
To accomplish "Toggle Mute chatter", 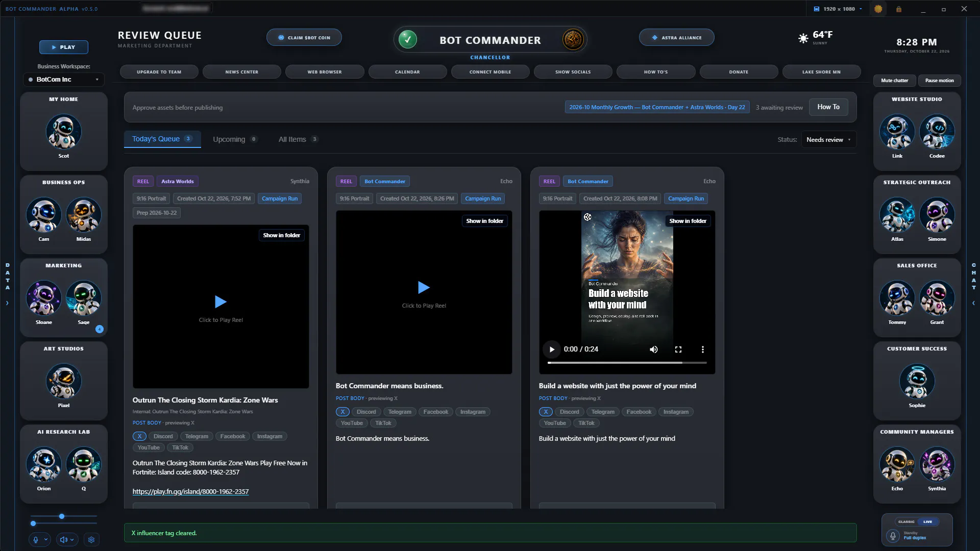I will point(894,81).
